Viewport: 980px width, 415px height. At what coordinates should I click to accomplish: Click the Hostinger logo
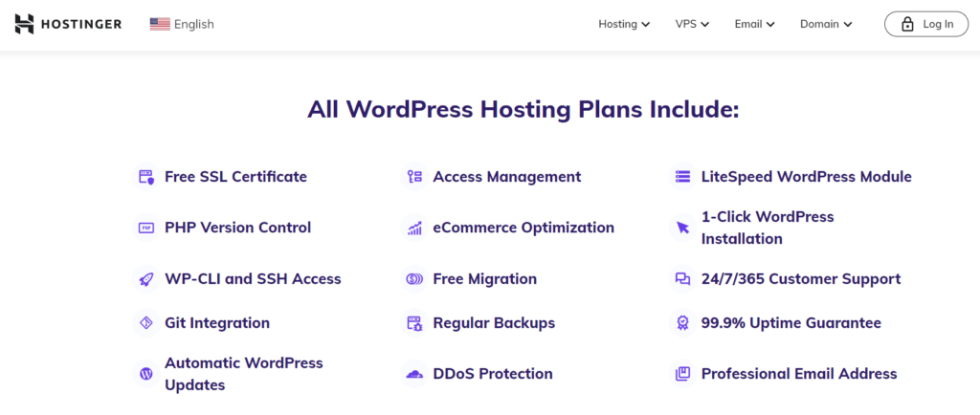(x=68, y=24)
